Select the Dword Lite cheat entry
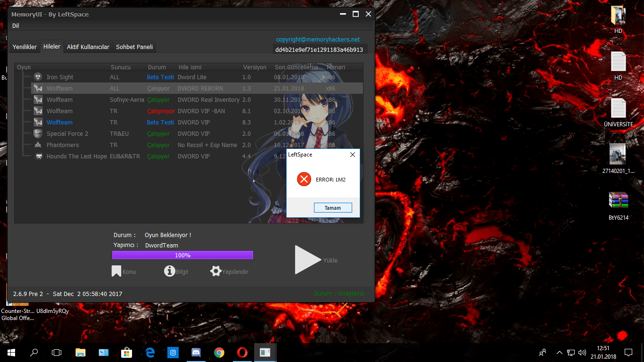This screenshot has width=644, height=362. (192, 77)
